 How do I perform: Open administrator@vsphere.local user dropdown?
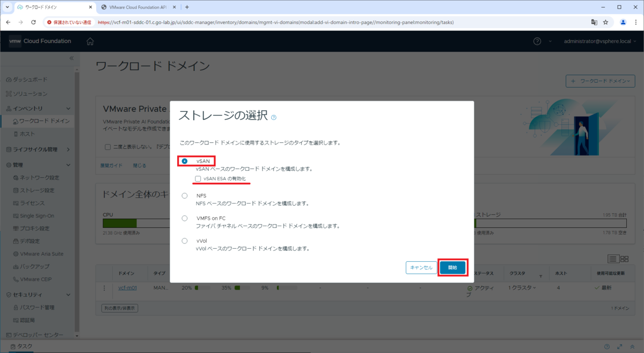[x=600, y=41]
